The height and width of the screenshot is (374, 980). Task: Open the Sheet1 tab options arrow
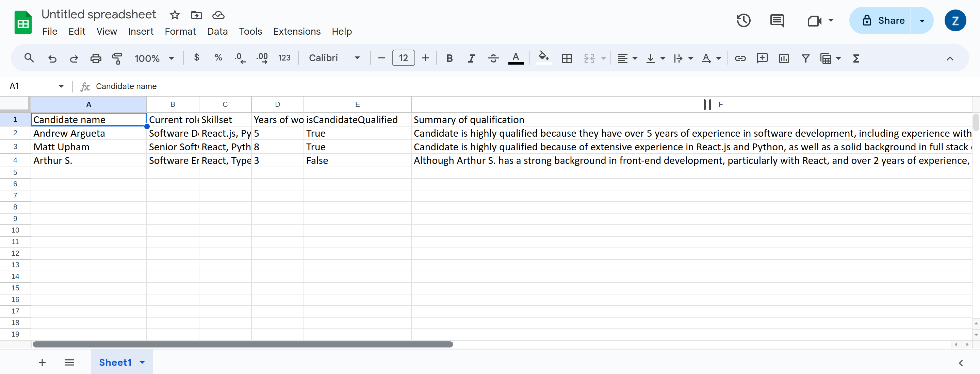click(143, 362)
